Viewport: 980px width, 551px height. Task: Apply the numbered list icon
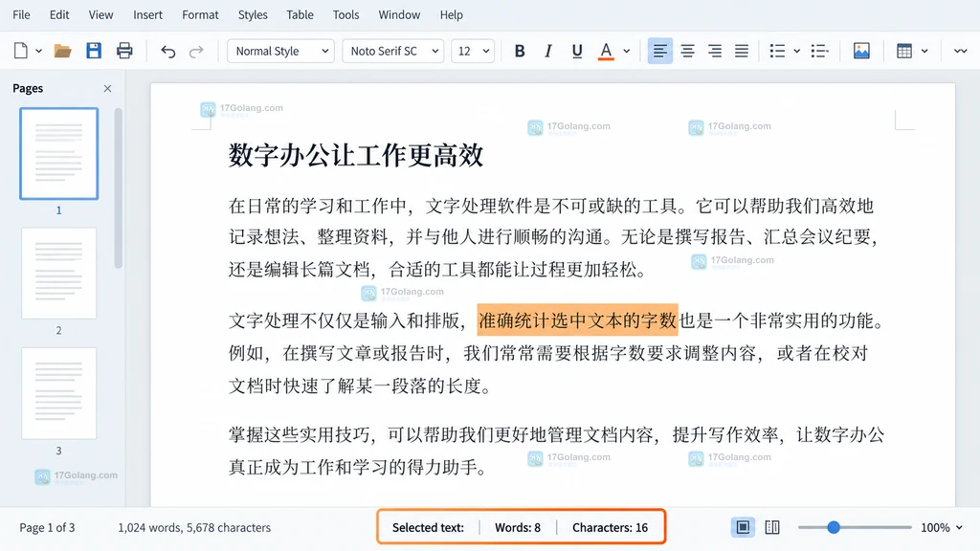(819, 52)
